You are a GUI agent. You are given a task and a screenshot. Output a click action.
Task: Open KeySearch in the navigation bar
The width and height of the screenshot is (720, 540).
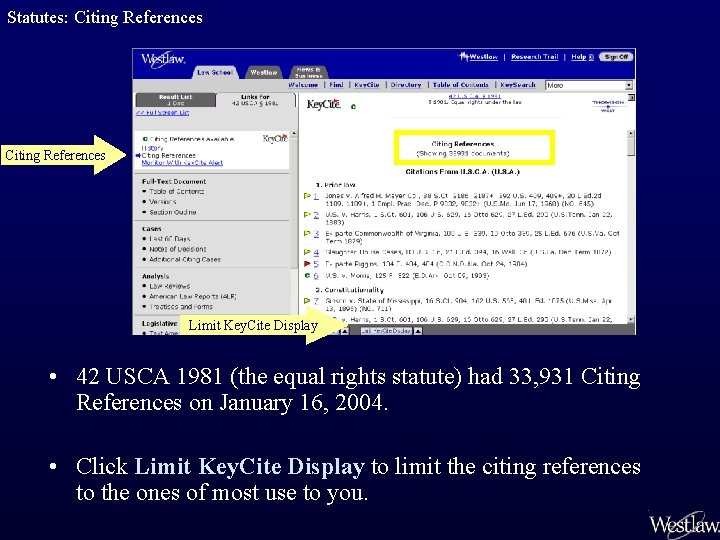518,85
